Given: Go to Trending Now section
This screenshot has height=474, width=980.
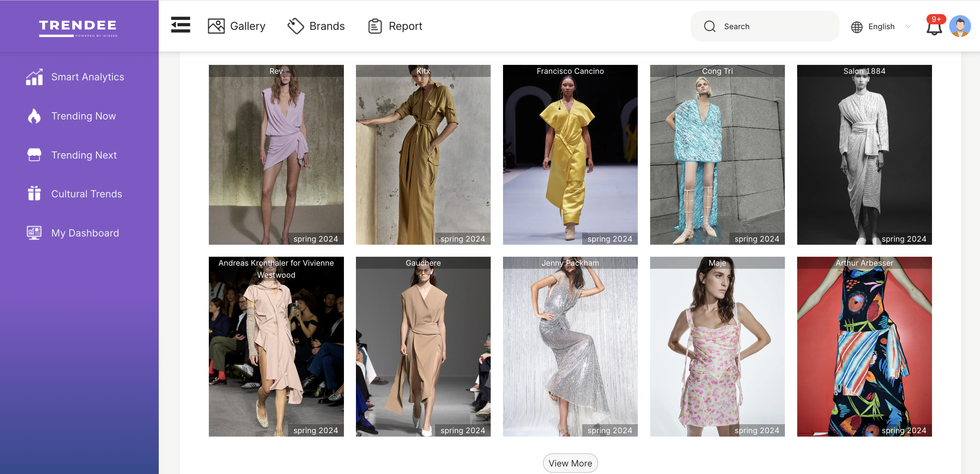Looking at the screenshot, I should tap(72, 116).
